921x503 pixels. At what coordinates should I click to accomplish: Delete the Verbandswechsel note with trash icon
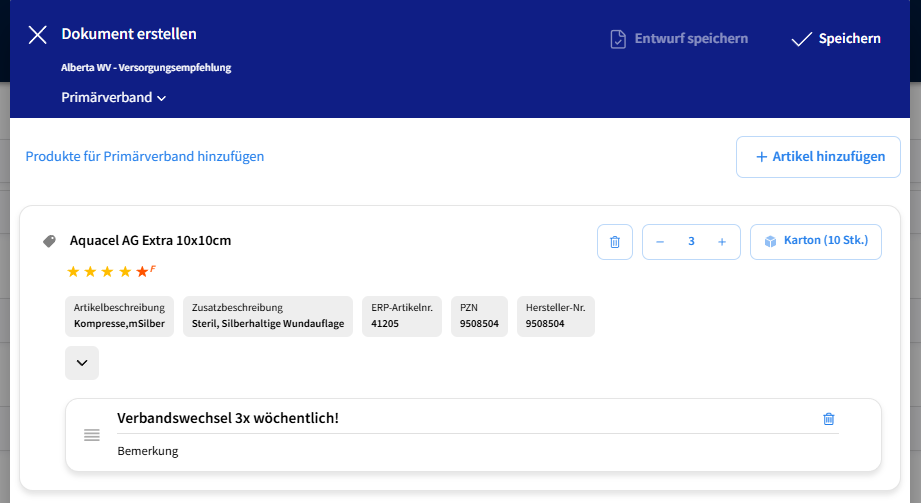click(828, 419)
